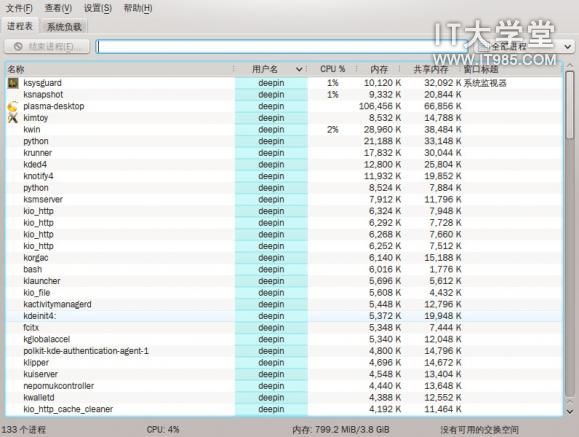Focus the process search field

(281, 47)
